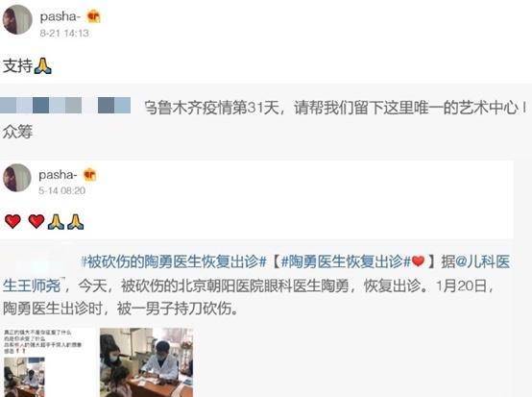Click the first red heart emoji
Image resolution: width=532 pixels, height=397 pixels.
pyautogui.click(x=12, y=221)
